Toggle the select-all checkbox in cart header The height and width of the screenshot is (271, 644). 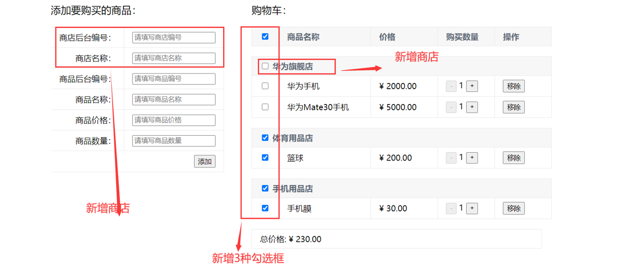[x=265, y=36]
